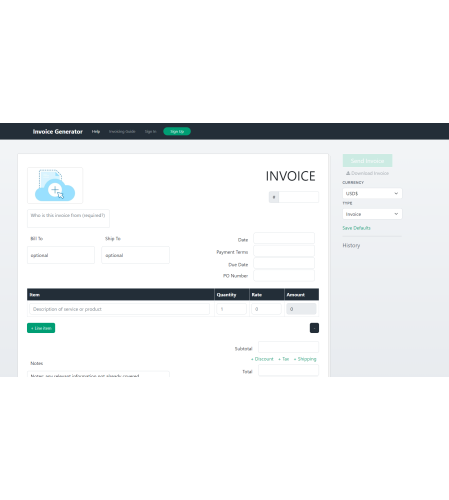449x500 pixels.
Task: Open the USD$ currency dropdown
Action: point(372,194)
